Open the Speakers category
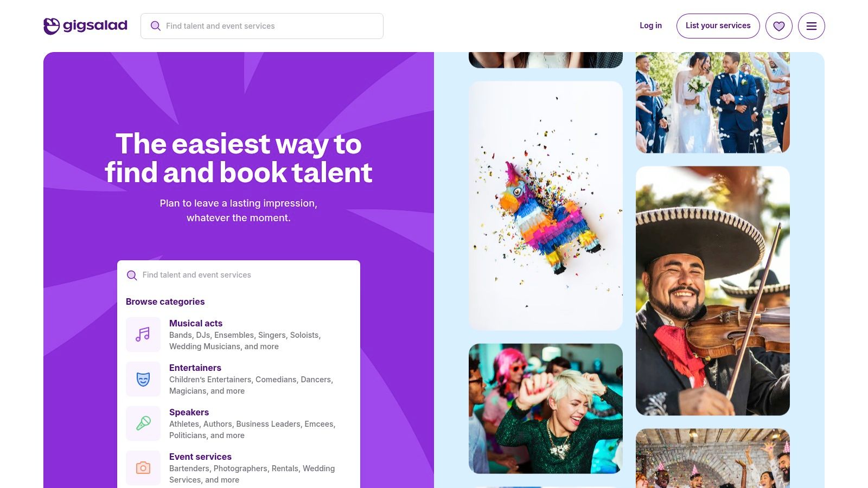Image resolution: width=868 pixels, height=488 pixels. click(189, 412)
